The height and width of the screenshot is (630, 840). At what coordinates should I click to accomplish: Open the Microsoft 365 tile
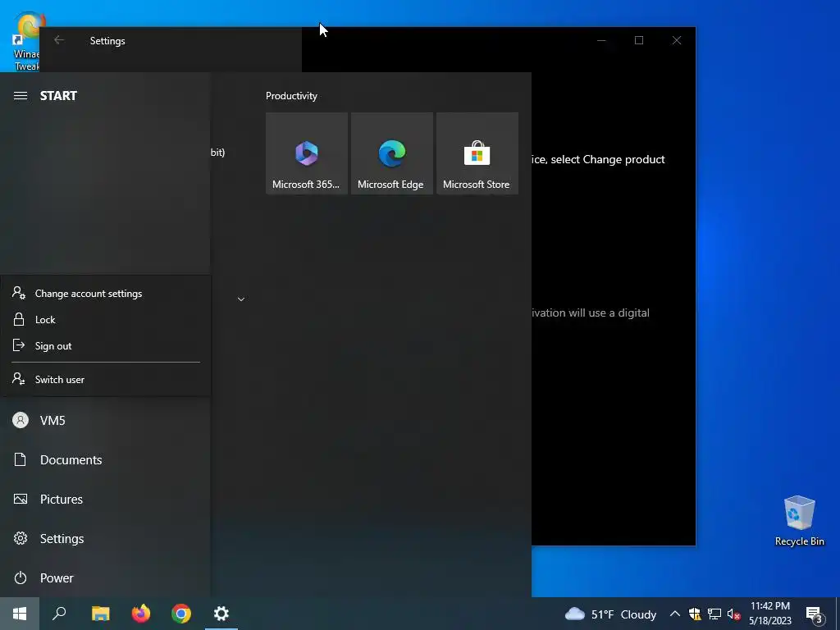[307, 153]
